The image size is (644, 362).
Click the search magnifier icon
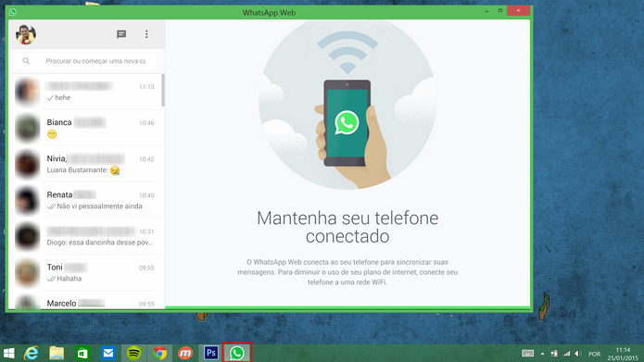tap(26, 61)
